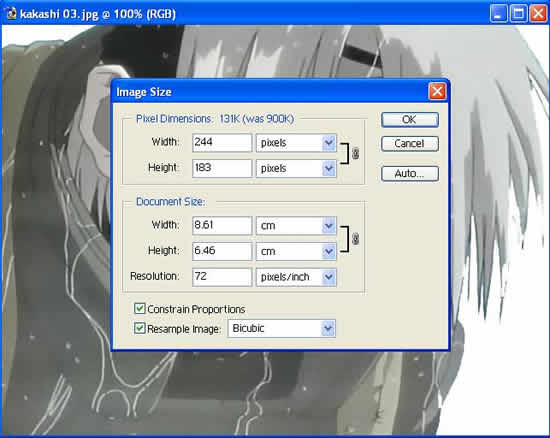Click the document size chain link icon
Image resolution: width=550 pixels, height=438 pixels.
(x=356, y=239)
